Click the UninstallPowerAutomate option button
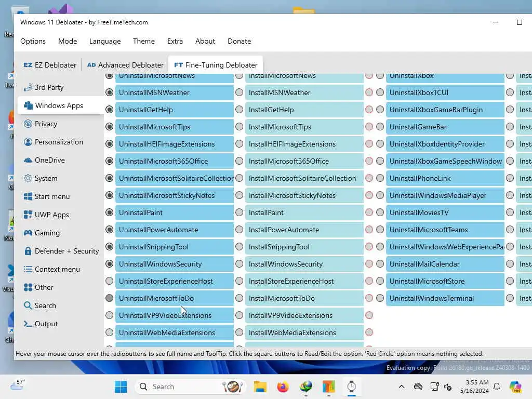The height and width of the screenshot is (399, 532). 175,230
